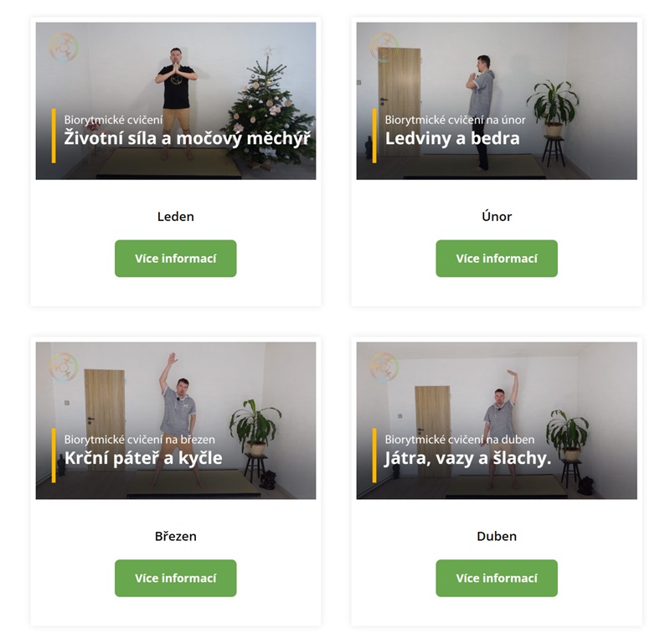Select the 'Únor' month label
The height and width of the screenshot is (644, 670).
click(497, 216)
